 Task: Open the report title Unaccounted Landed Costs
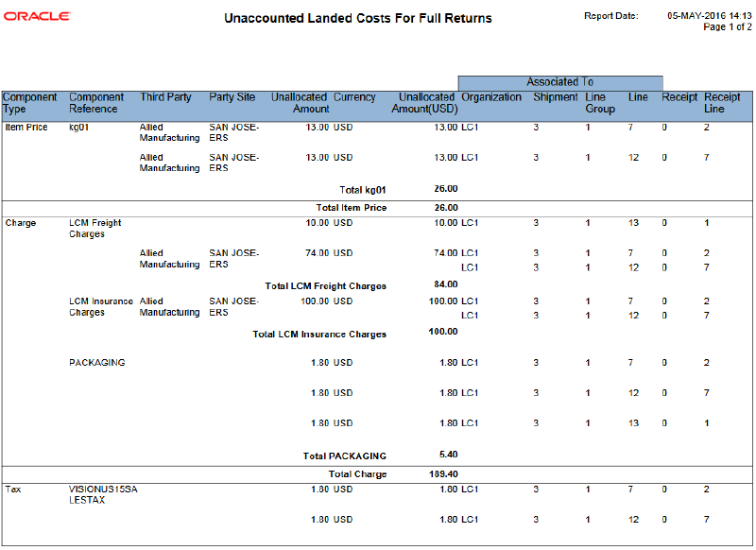357,18
